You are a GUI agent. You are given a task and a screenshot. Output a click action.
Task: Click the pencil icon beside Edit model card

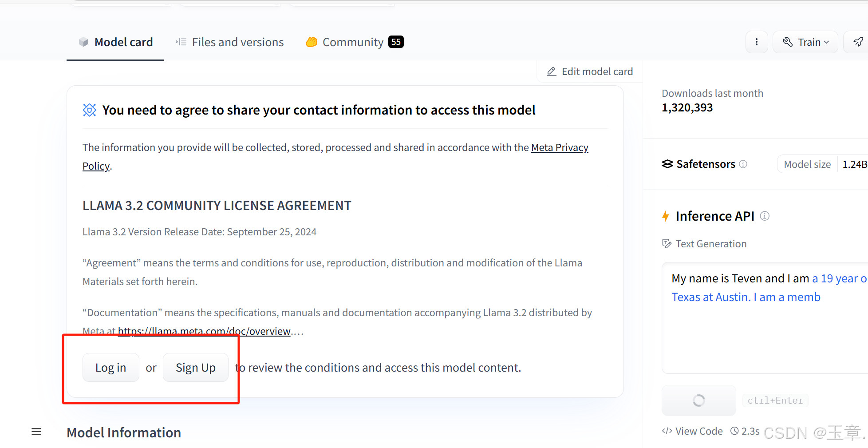[x=552, y=71]
